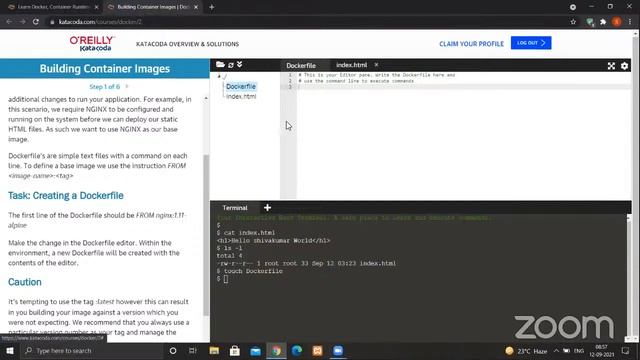640x360 pixels.
Task: Switch to Zoom app on taskbar
Action: click(338, 351)
